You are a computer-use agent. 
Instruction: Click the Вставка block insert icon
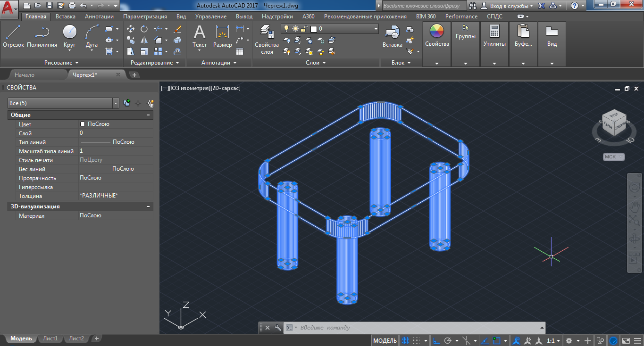[392, 37]
